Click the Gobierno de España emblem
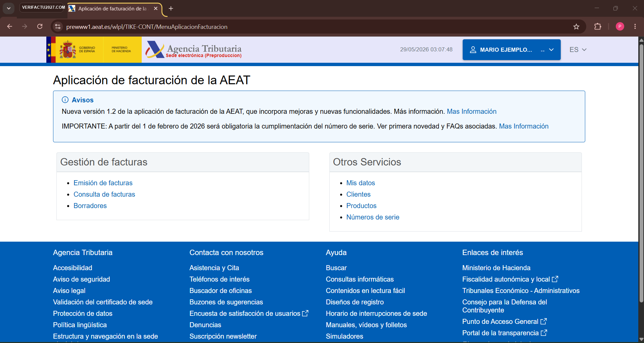The image size is (644, 343). coord(67,50)
